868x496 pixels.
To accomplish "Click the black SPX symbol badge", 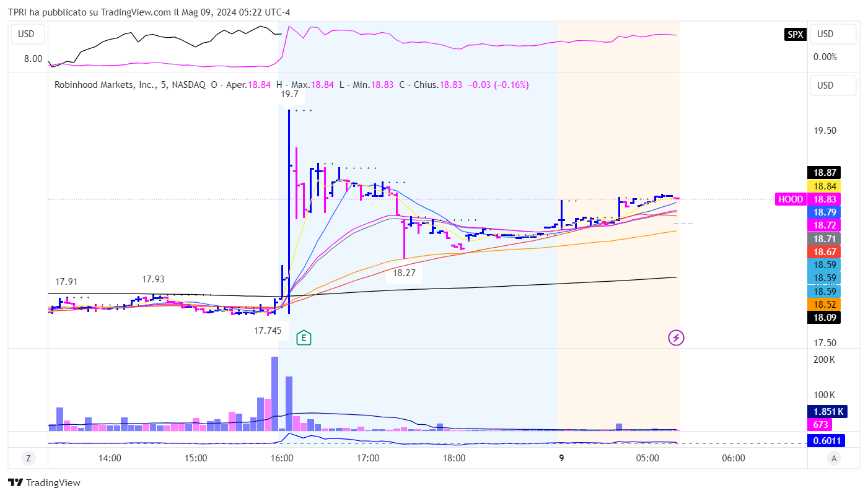I will pyautogui.click(x=795, y=35).
